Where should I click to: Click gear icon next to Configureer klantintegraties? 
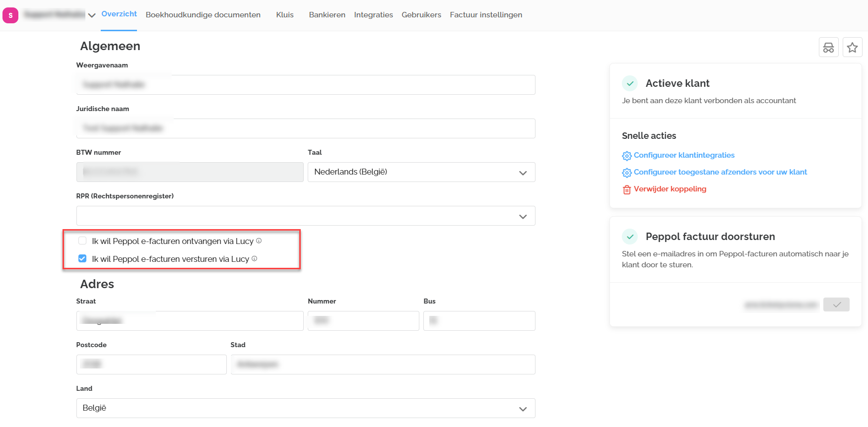click(627, 156)
